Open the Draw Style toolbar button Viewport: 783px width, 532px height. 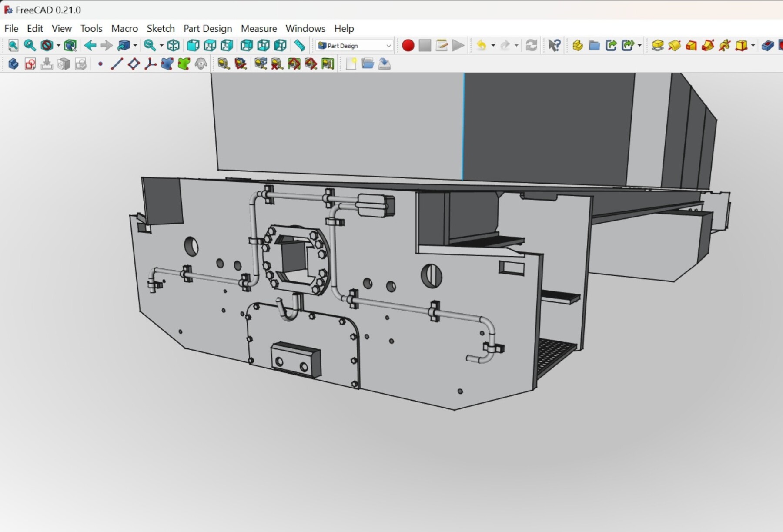(47, 45)
